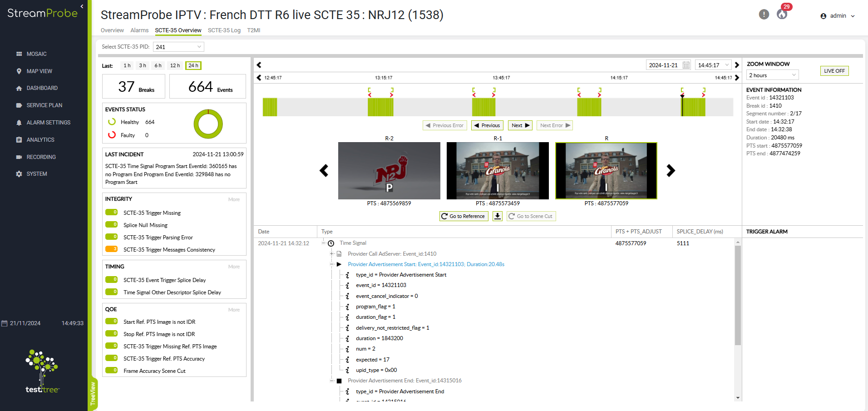
Task: Show next thumbnails with large right arrow
Action: tap(671, 171)
